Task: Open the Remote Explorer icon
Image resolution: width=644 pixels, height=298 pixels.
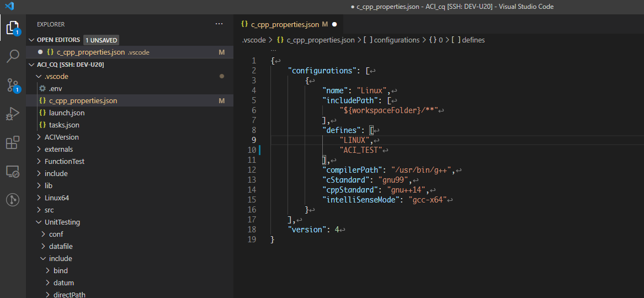Action: [x=13, y=171]
